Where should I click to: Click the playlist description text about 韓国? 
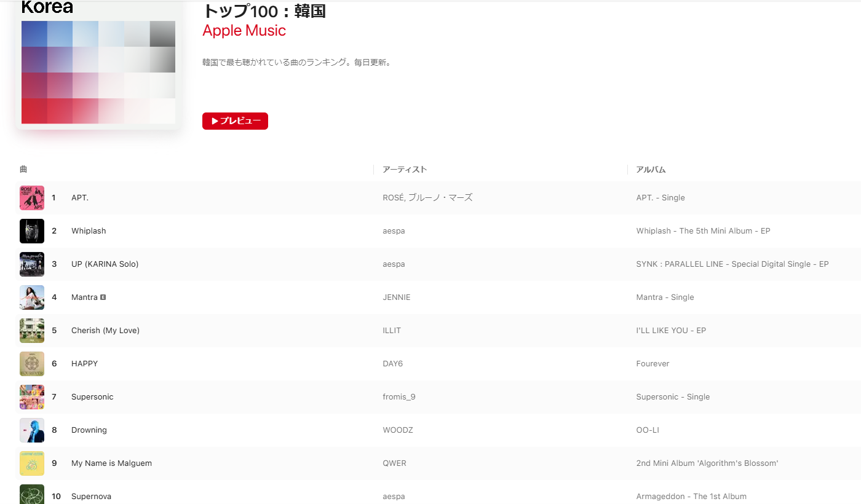[297, 63]
